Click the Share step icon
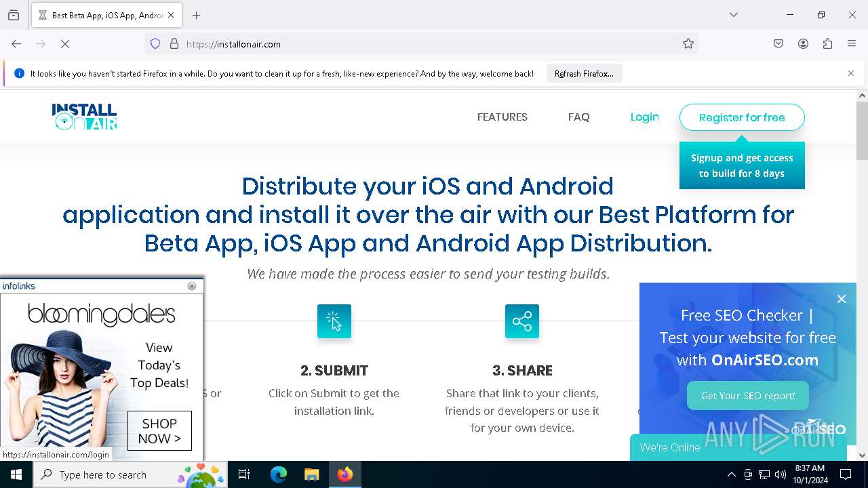The image size is (868, 488). (522, 321)
